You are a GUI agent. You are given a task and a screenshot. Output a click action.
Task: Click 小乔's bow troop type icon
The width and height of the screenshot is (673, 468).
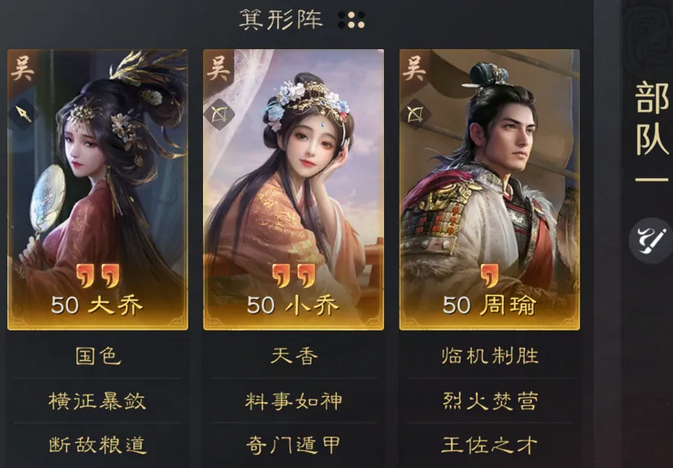[219, 114]
